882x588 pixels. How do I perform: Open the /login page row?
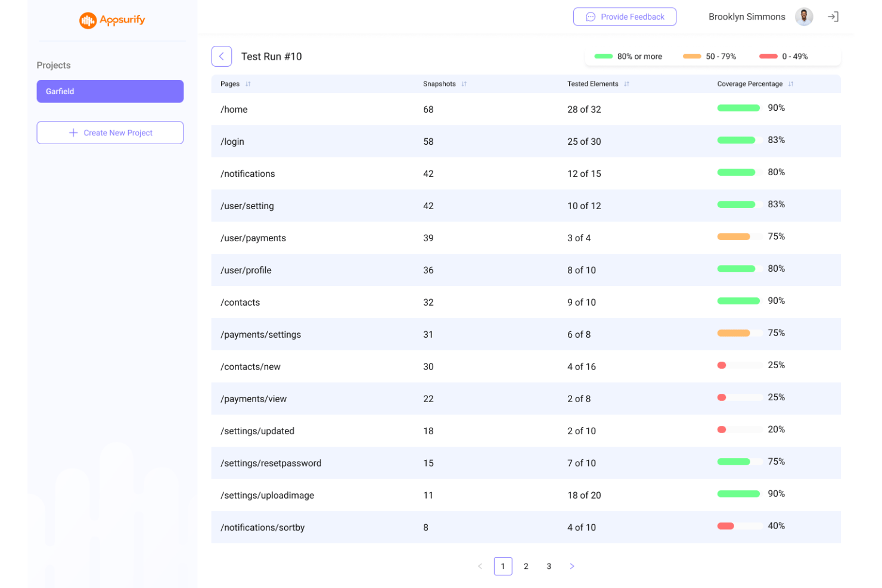pos(526,141)
